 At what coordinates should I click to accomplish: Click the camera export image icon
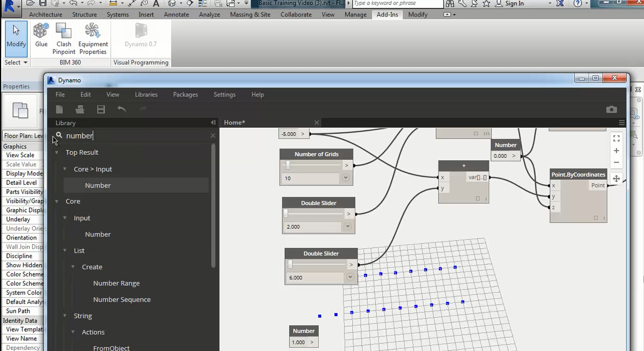tap(611, 109)
